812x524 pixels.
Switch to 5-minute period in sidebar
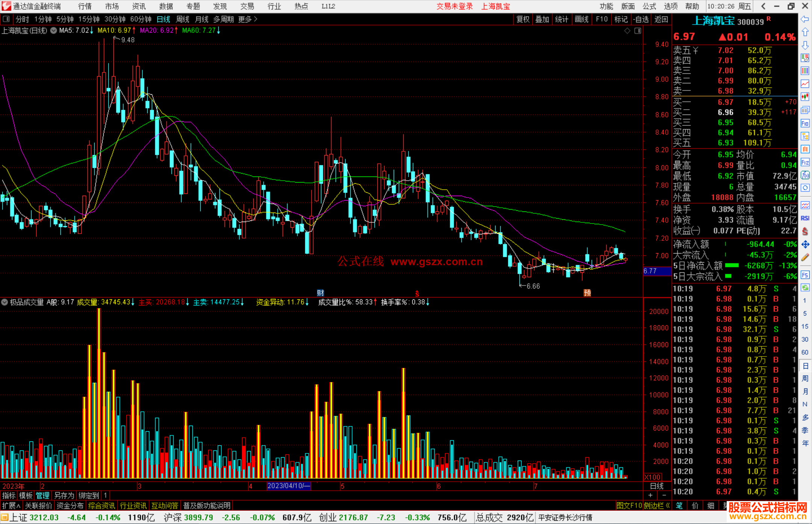(804, 313)
